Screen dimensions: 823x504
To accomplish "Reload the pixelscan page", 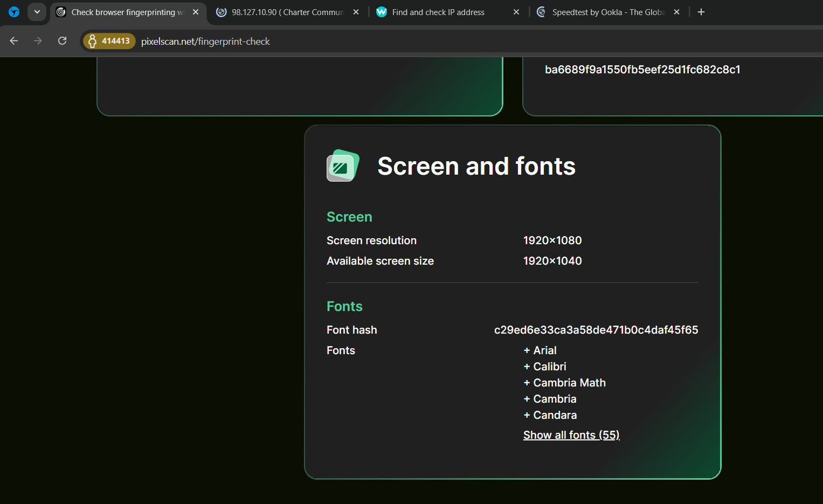I will [x=63, y=41].
